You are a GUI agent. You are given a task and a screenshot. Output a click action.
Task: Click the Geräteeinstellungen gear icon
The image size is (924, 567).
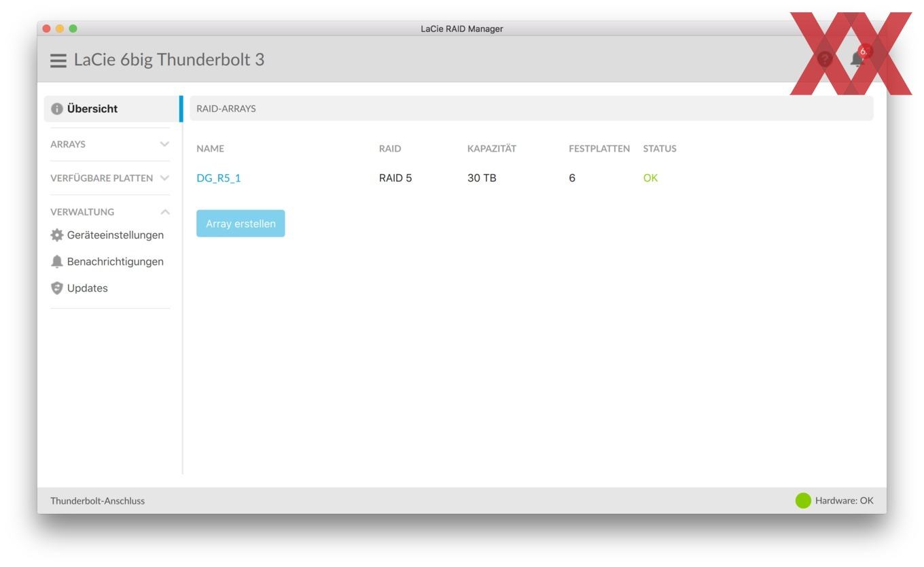[x=56, y=235]
